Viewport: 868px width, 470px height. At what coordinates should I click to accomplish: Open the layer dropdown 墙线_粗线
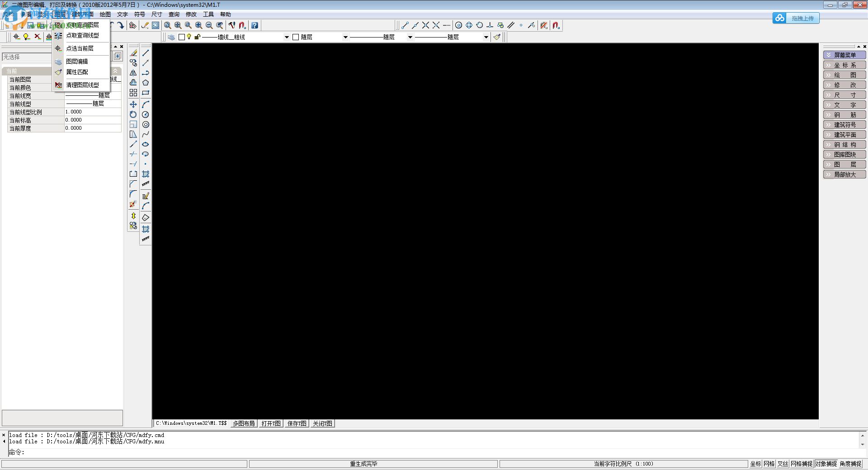(x=287, y=37)
